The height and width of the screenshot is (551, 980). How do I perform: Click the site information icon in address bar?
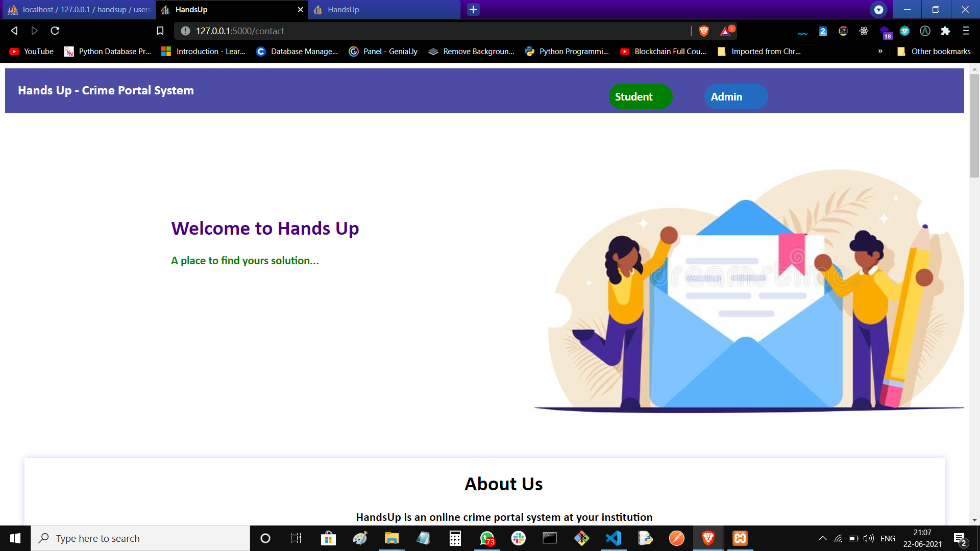(x=185, y=31)
